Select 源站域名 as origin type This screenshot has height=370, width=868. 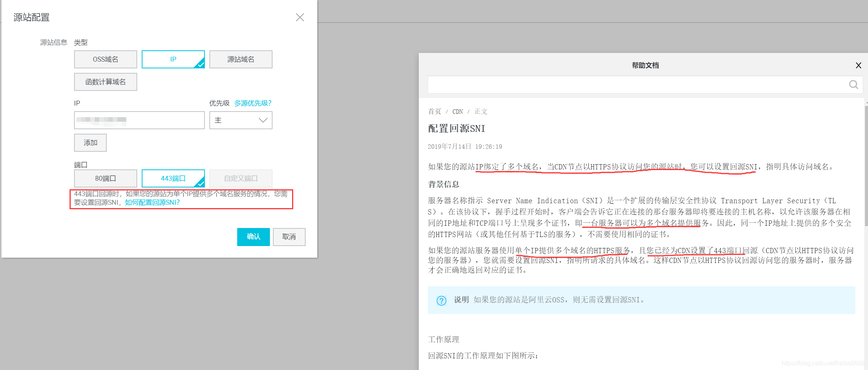(241, 59)
